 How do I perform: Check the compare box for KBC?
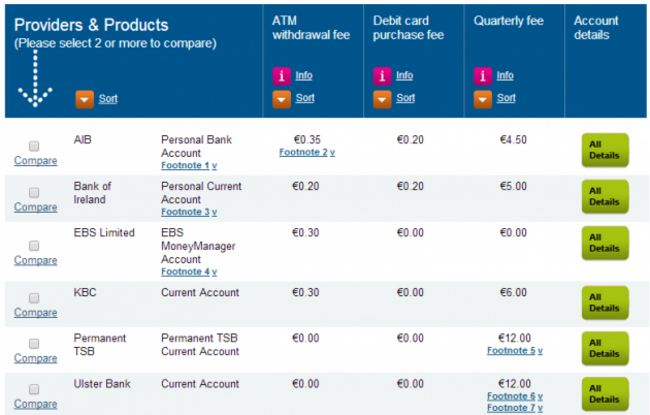point(34,298)
